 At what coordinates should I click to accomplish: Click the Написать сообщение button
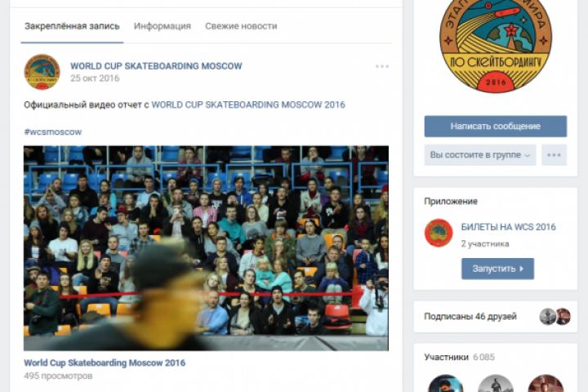click(496, 127)
